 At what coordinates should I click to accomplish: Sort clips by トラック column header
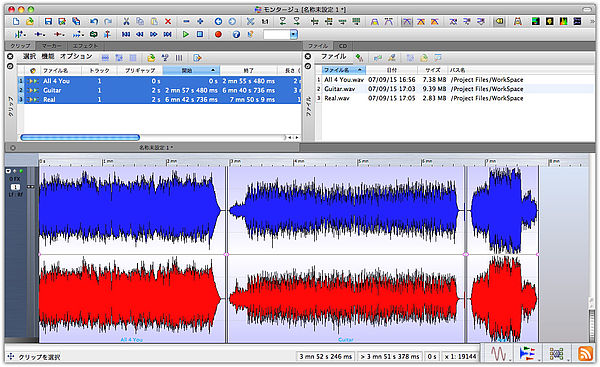99,70
